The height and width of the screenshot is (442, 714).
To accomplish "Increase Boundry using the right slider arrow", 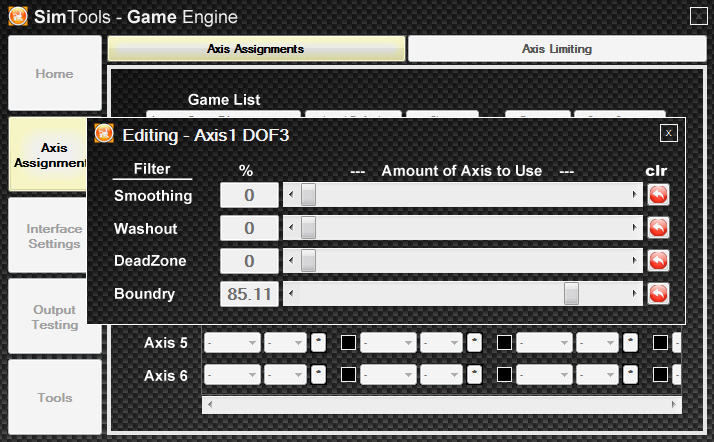I will (634, 294).
